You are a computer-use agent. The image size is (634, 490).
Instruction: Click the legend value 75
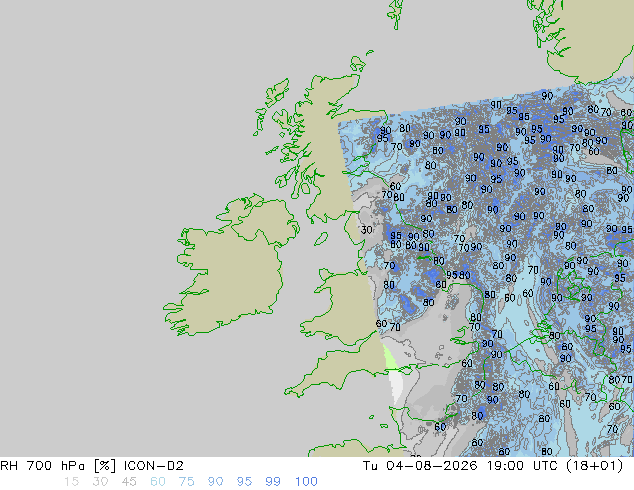coord(186,482)
